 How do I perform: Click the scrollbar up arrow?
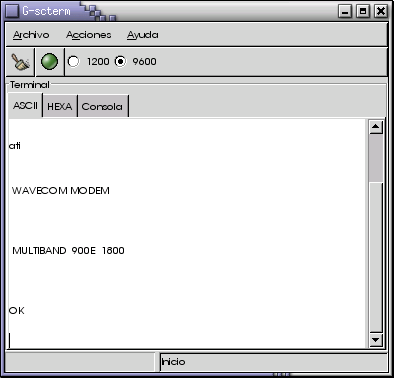(376, 127)
